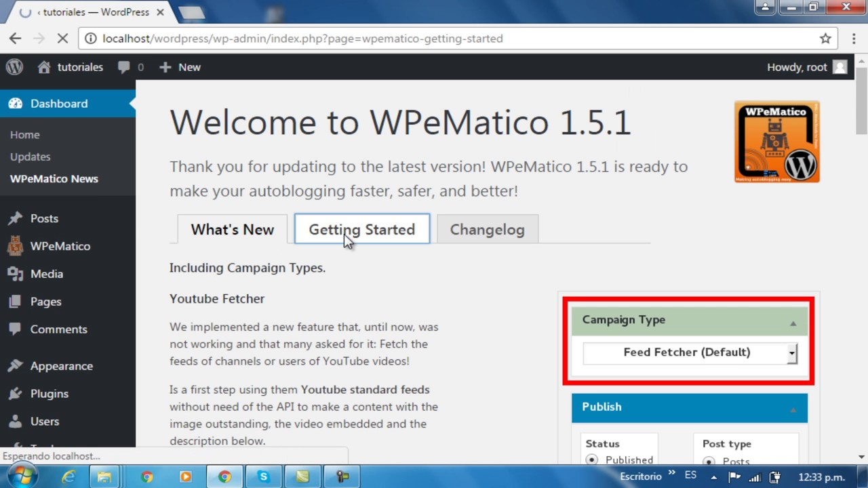Open the Chrome user profile button

(766, 7)
